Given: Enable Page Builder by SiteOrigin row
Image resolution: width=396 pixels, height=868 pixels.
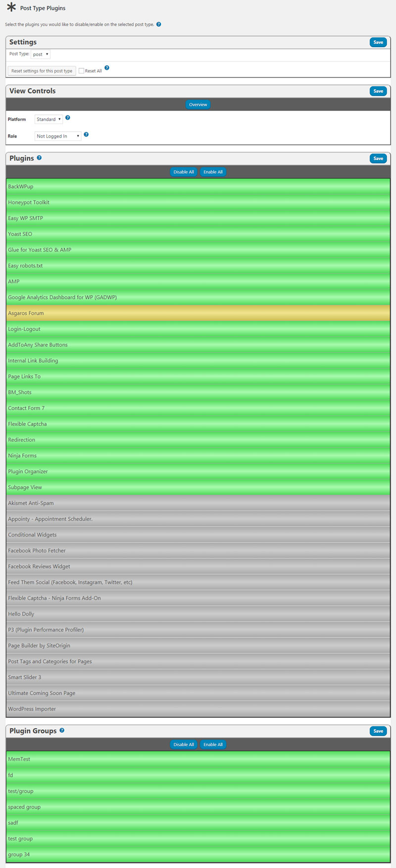Looking at the screenshot, I should pyautogui.click(x=198, y=646).
